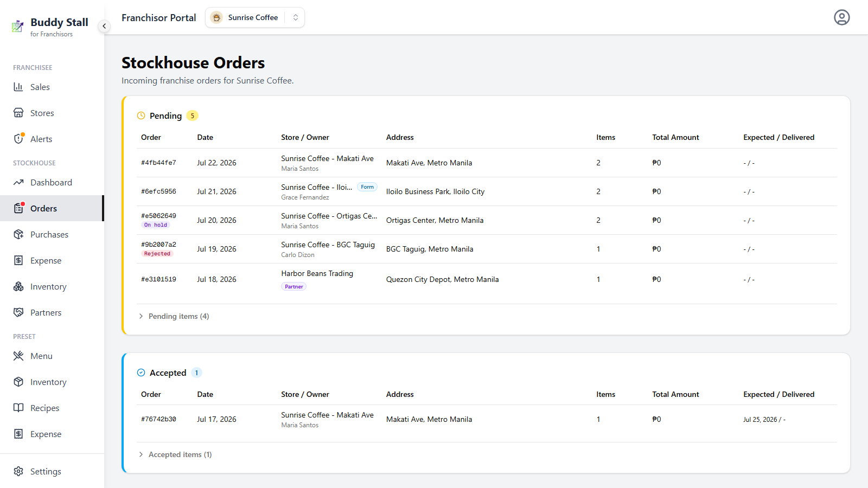Click the Preset Inventory box icon
This screenshot has width=868, height=488.
click(18, 382)
